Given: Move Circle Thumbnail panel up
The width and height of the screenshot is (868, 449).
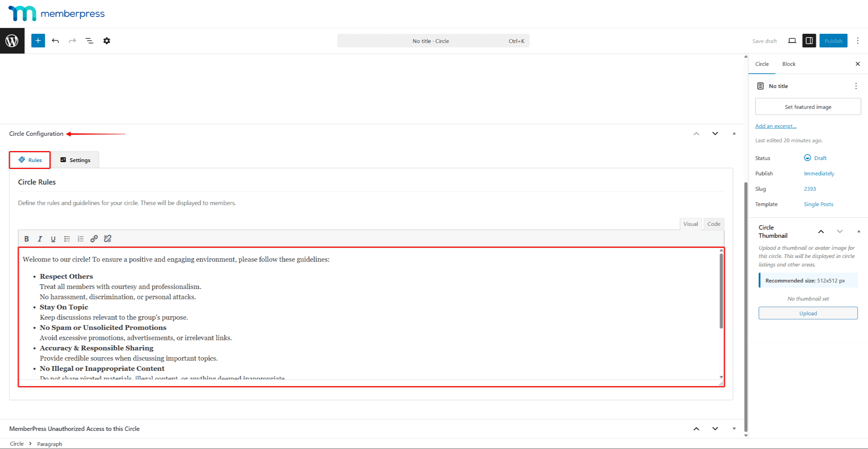Looking at the screenshot, I should click(x=821, y=232).
